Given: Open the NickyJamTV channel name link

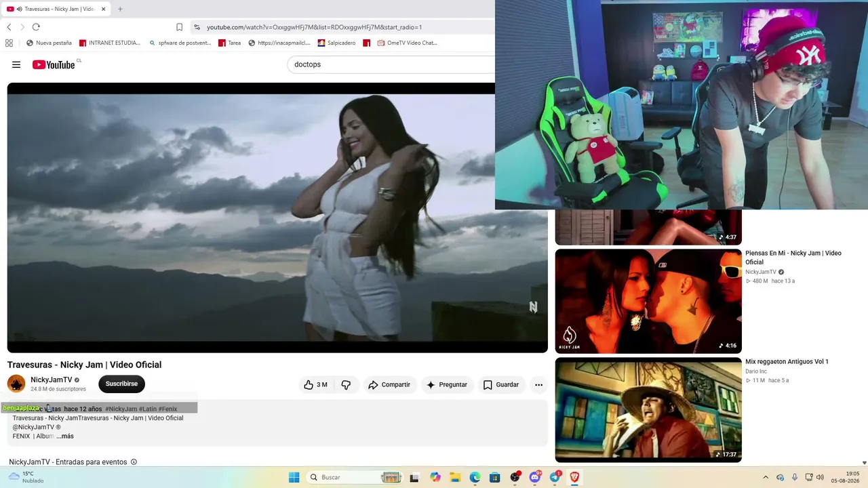Looking at the screenshot, I should 52,380.
